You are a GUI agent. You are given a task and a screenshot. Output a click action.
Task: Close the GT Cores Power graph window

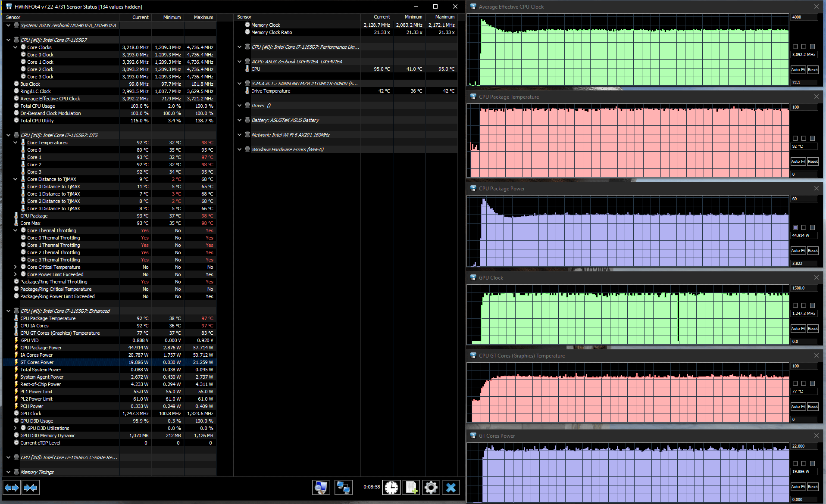(816, 436)
